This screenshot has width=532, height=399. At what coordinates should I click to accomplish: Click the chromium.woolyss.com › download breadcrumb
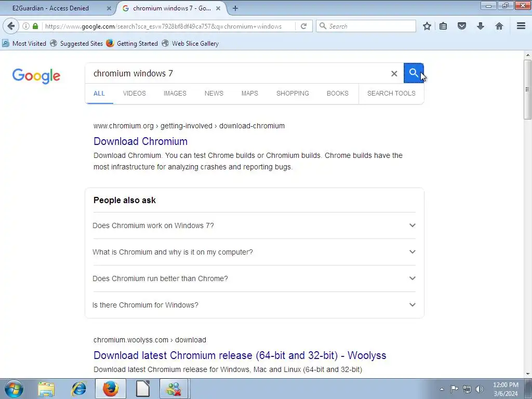(x=150, y=340)
